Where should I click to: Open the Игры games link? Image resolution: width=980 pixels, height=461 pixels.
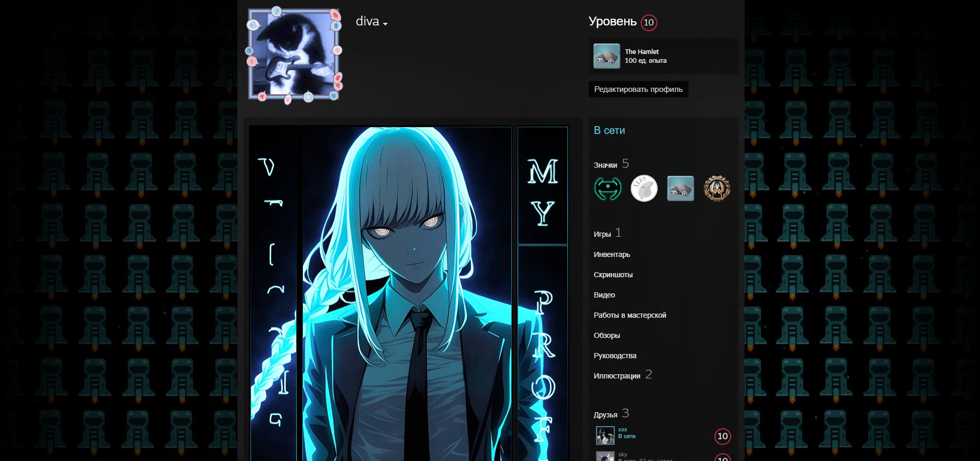(602, 234)
